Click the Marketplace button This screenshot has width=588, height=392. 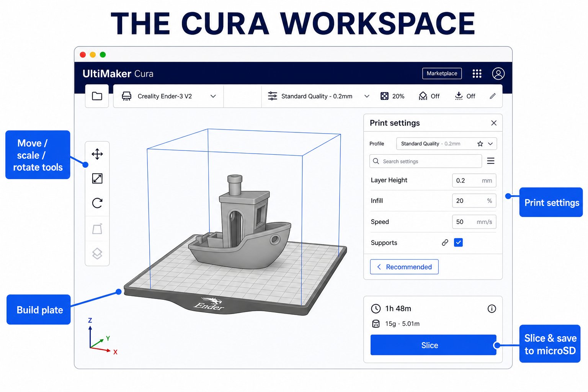click(x=442, y=73)
